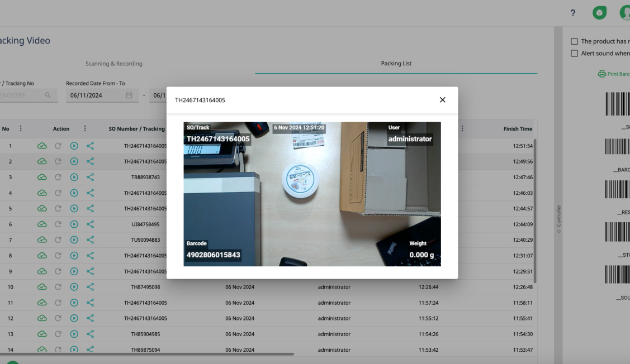This screenshot has height=364, width=630.
Task: Open the No column options menu
Action: point(21,128)
